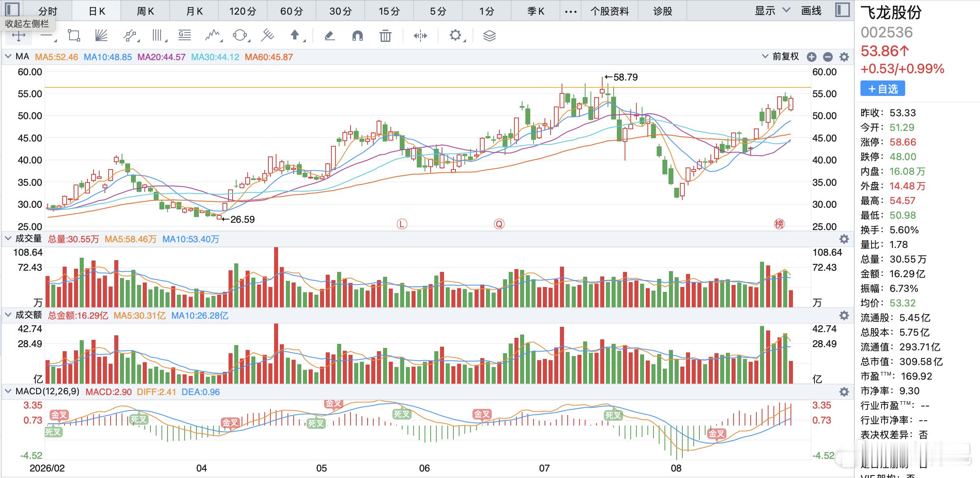The image size is (980, 478).
Task: Switch to the 1分 tab
Action: pos(487,11)
